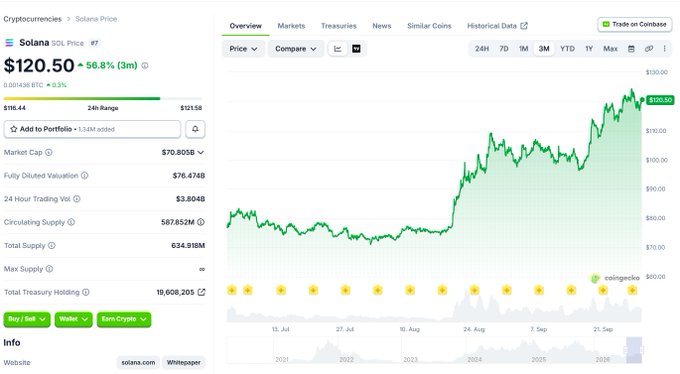Image resolution: width=680 pixels, height=374 pixels.
Task: Open the solana.com website link
Action: point(138,362)
